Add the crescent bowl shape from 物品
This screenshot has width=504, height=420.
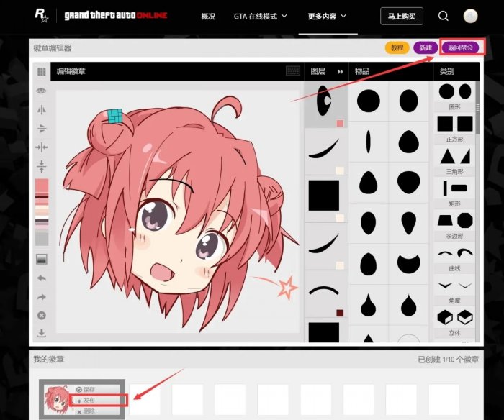(x=408, y=263)
